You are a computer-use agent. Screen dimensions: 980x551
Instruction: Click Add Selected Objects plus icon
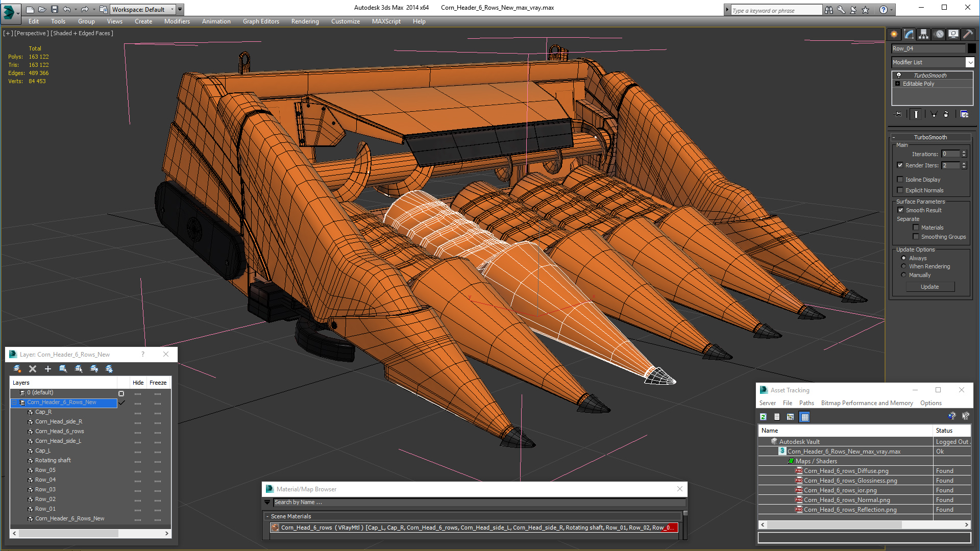click(48, 369)
